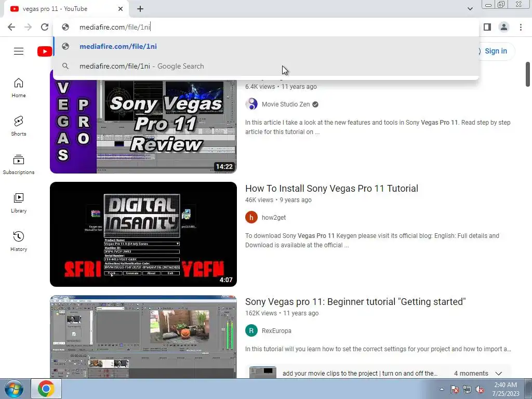Click the add your movie clips moments text
This screenshot has height=399, width=532.
click(360, 374)
